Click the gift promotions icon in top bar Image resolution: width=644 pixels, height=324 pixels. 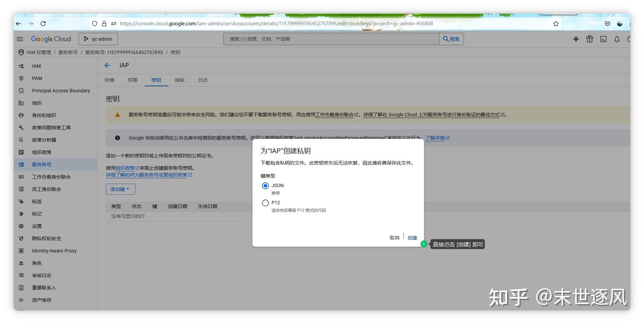click(x=590, y=39)
